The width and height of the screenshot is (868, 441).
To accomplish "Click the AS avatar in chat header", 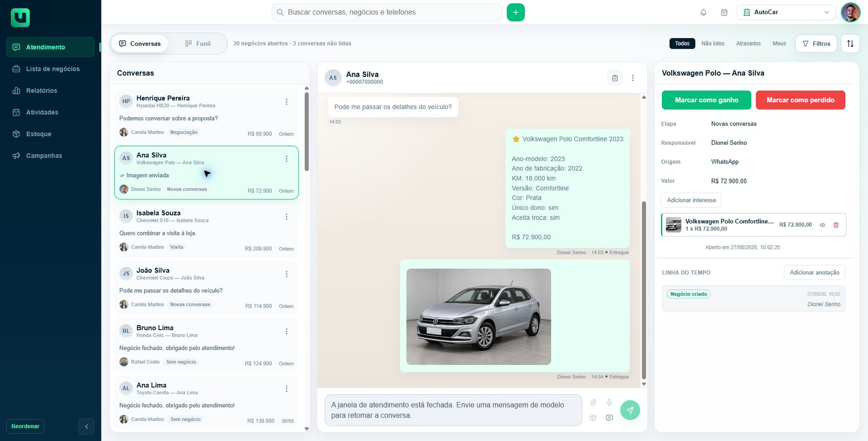I will click(333, 78).
